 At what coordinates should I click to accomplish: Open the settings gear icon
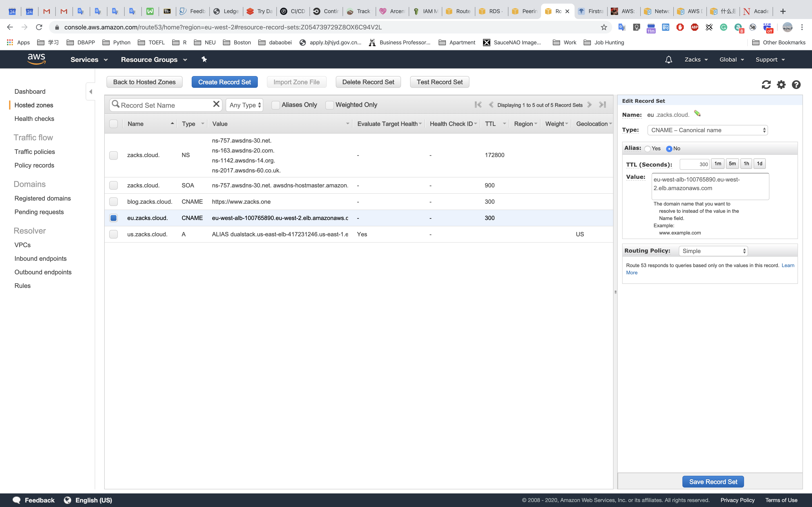781,84
